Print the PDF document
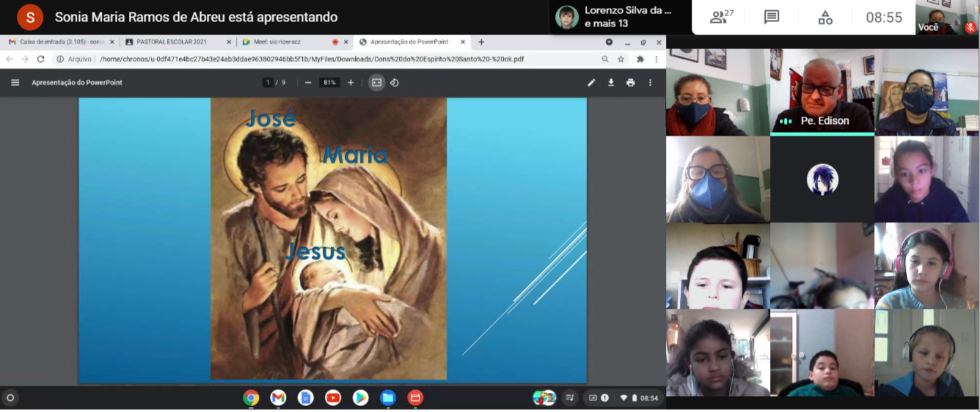This screenshot has width=980, height=412. point(630,83)
